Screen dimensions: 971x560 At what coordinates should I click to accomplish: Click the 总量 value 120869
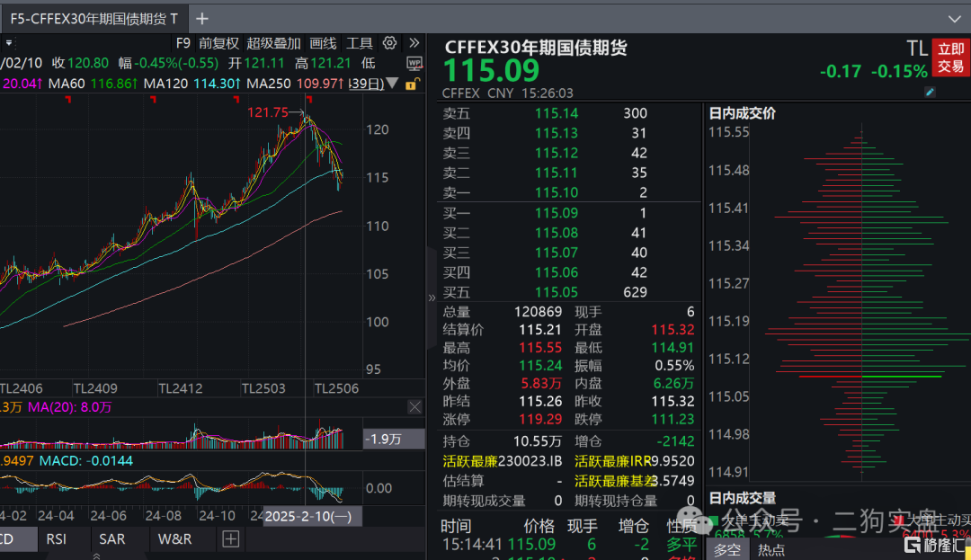538,312
